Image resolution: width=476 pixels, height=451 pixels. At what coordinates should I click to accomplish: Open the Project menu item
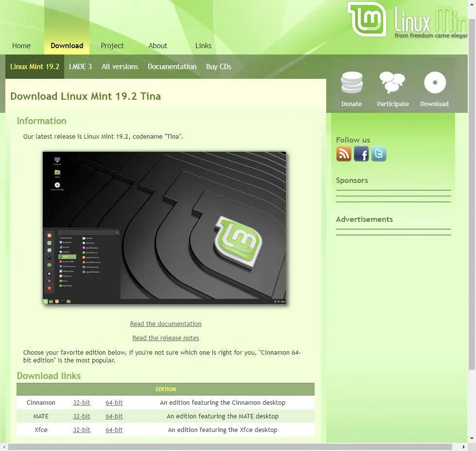(112, 46)
